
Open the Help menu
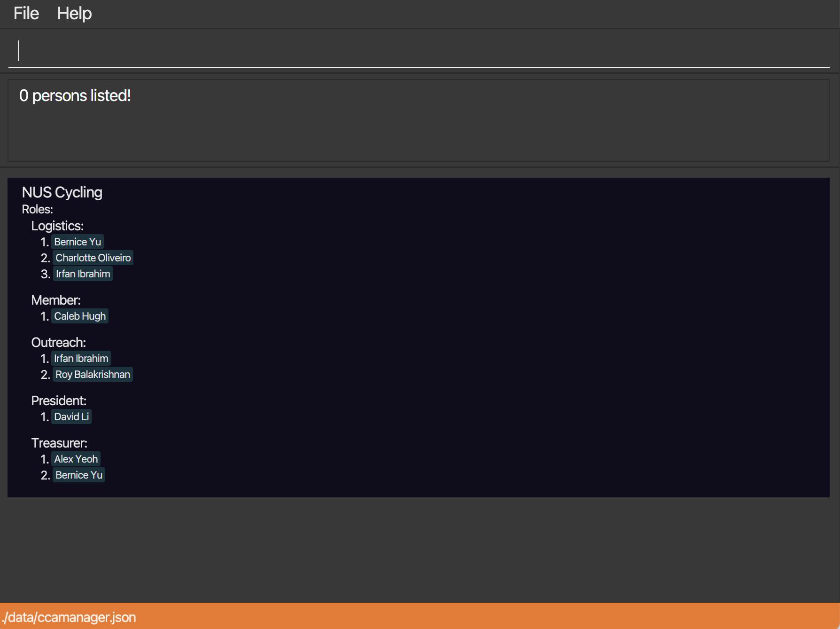74,13
